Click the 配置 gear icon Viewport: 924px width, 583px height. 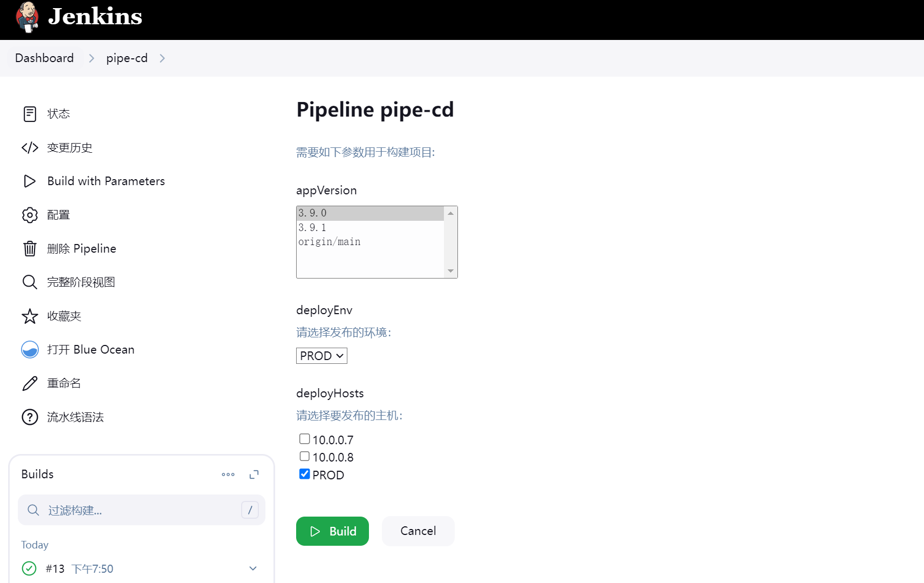(30, 215)
